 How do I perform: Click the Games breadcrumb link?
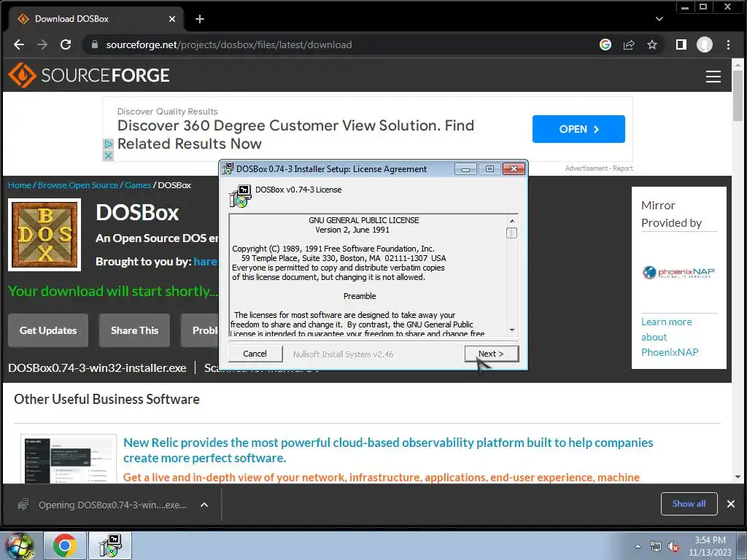pyautogui.click(x=138, y=185)
